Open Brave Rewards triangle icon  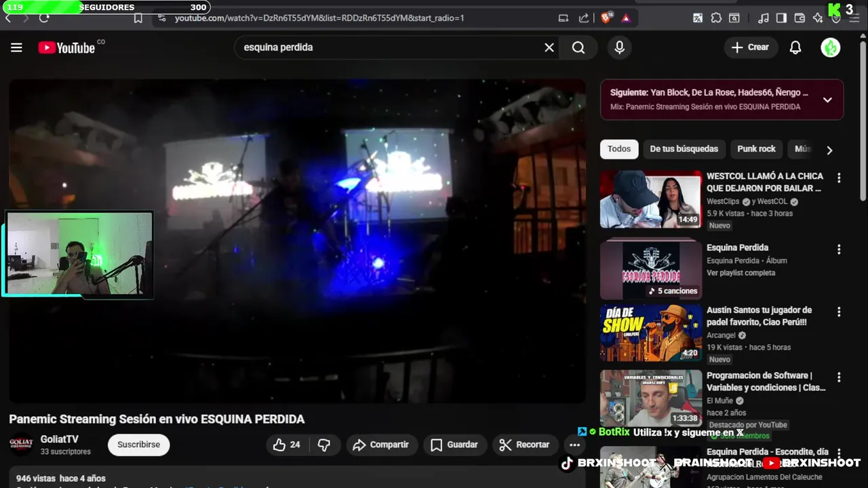click(626, 18)
